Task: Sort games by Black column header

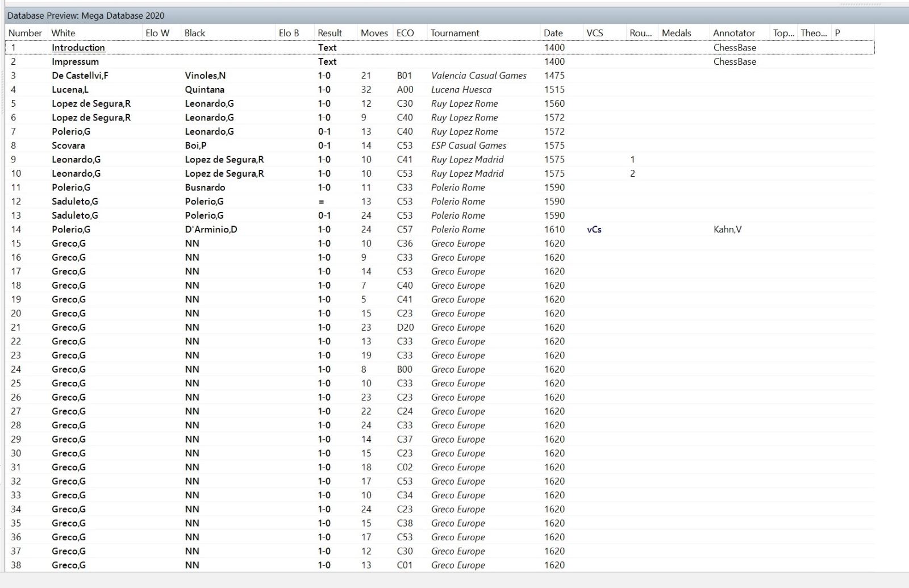Action: point(195,33)
